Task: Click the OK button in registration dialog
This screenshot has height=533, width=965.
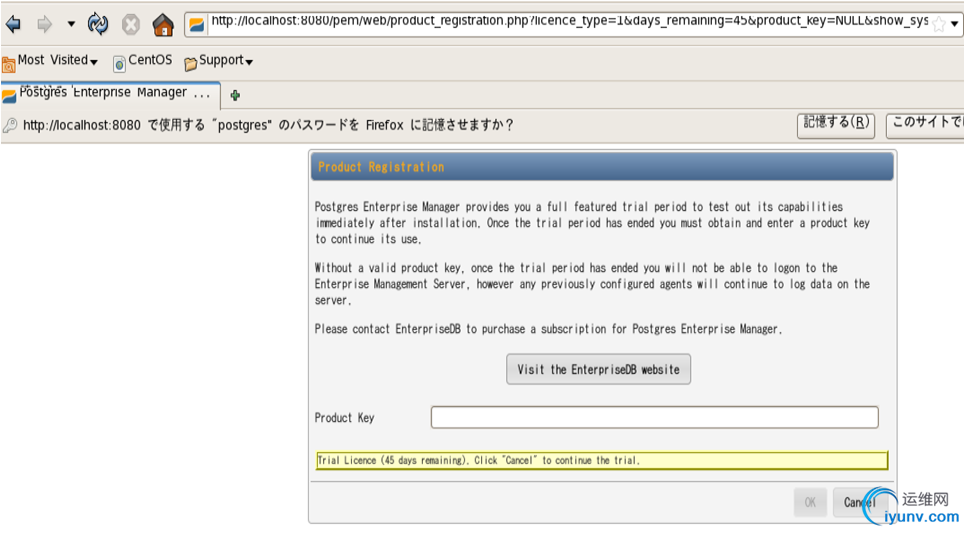Action: [810, 502]
